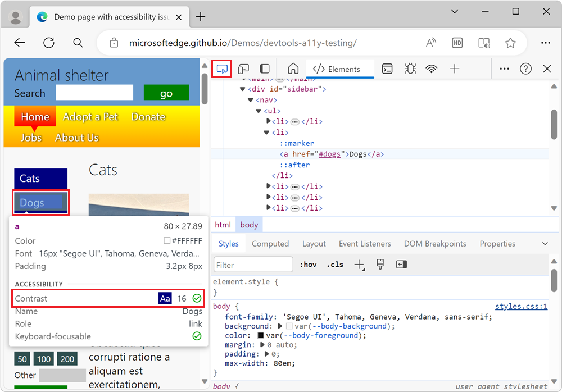
Task: Open the Issues panel via bug icon
Action: 410,69
